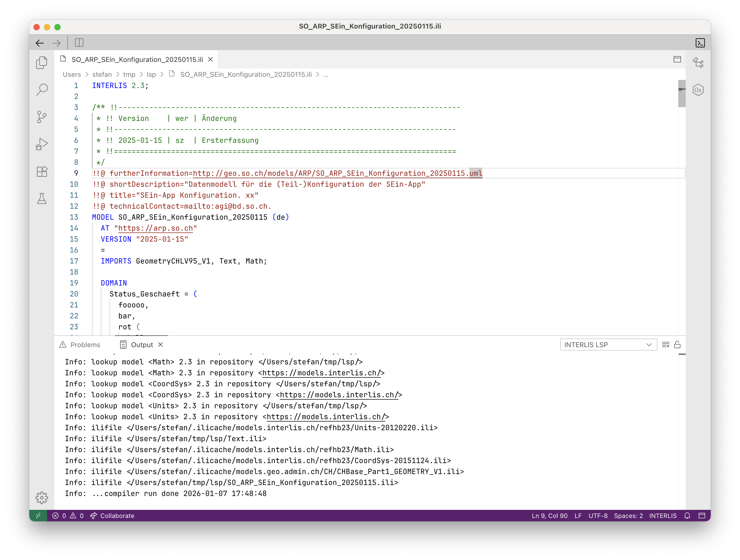
Task: Click the editor vertical scrollbar thumb
Action: point(682,94)
